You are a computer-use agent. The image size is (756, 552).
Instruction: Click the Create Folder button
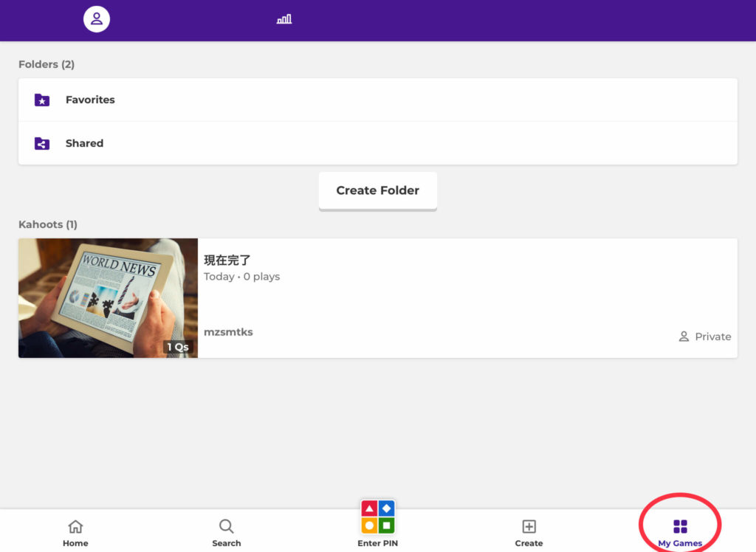pyautogui.click(x=377, y=190)
